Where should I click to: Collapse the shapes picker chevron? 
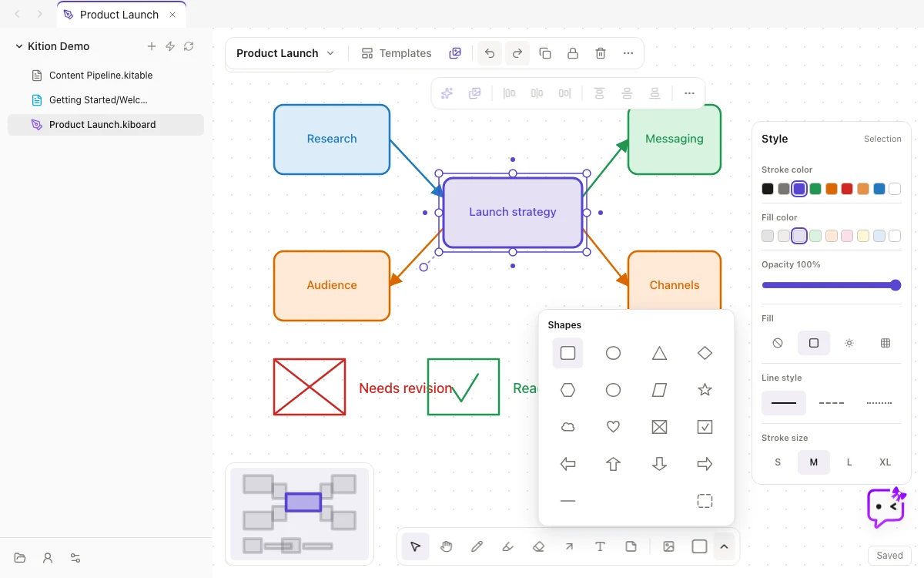click(724, 546)
